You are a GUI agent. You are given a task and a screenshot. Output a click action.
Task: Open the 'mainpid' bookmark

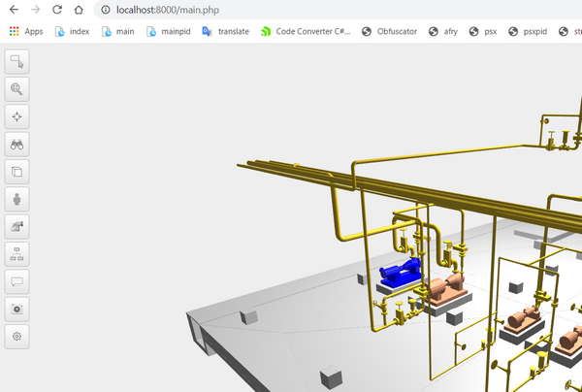(168, 31)
